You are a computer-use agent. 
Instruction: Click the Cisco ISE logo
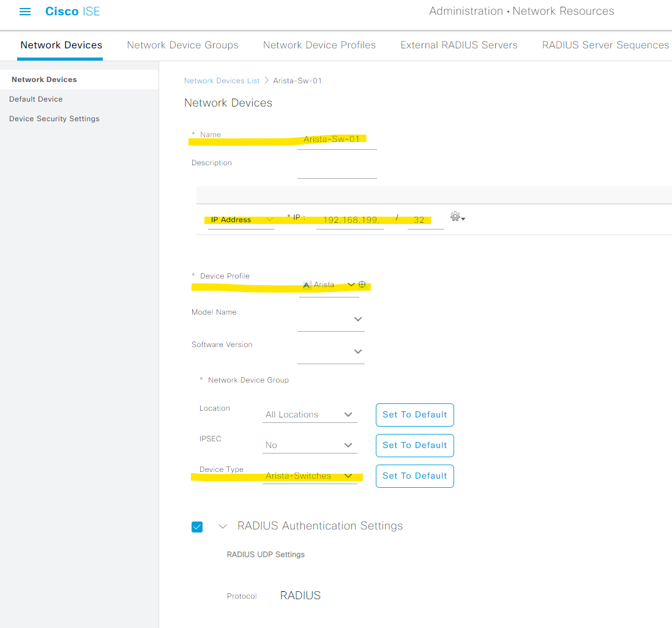[72, 12]
